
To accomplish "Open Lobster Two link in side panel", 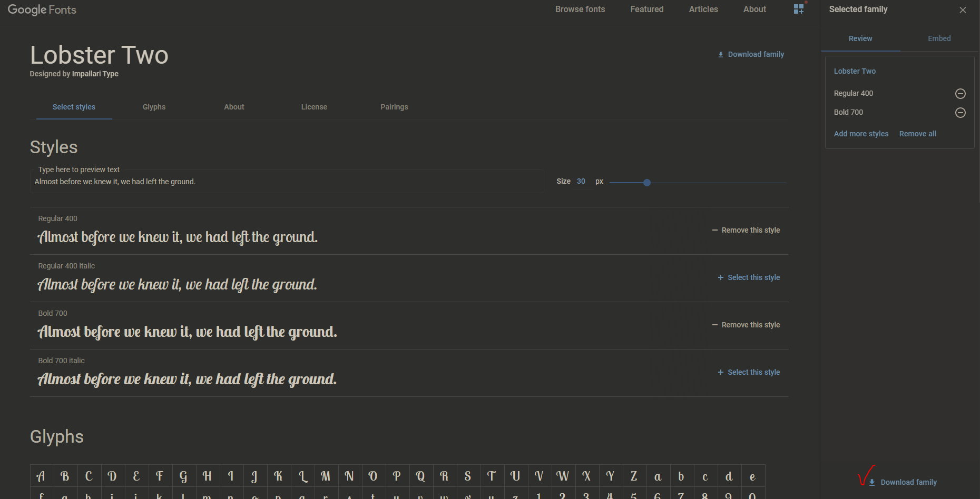I will coord(855,71).
